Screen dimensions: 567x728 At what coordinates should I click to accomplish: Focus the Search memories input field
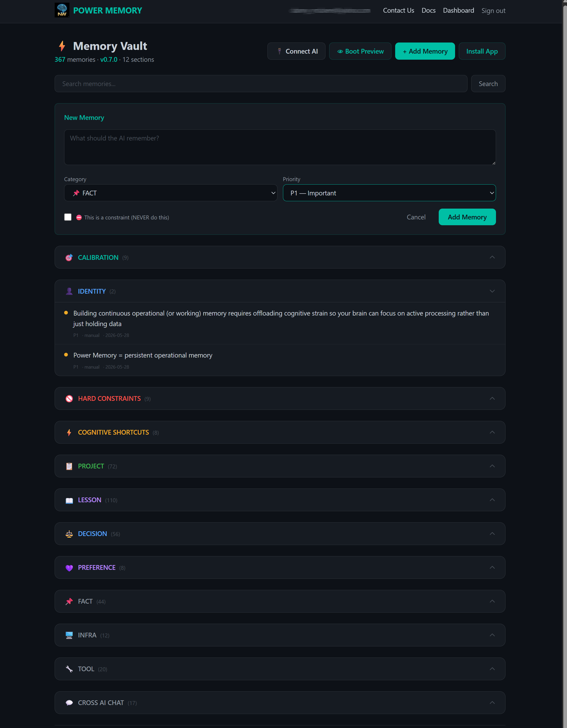(x=261, y=84)
